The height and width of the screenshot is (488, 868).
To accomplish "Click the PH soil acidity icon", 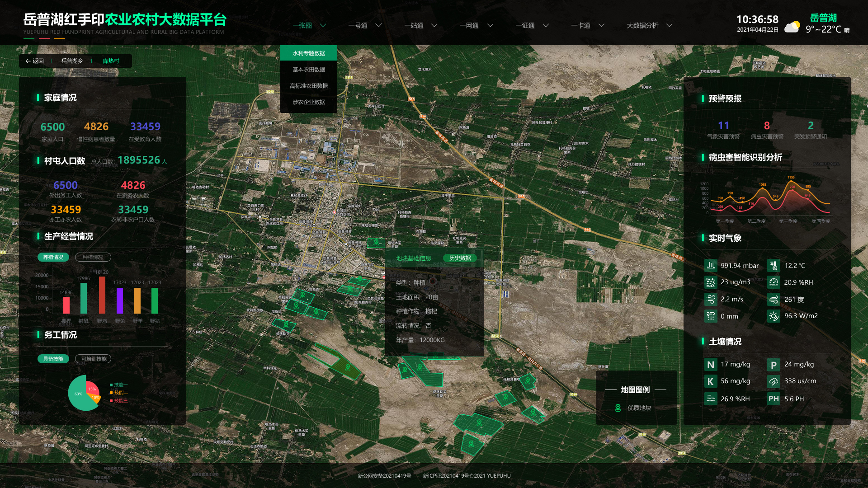I will point(774,399).
